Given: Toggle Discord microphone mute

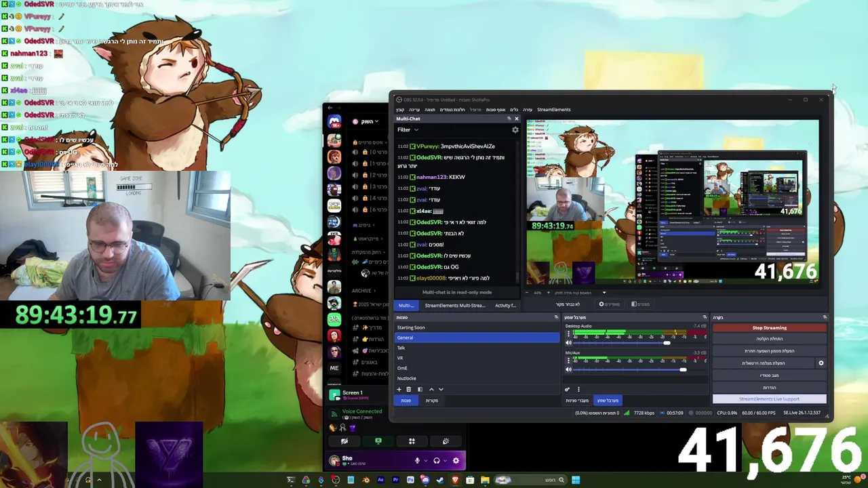Looking at the screenshot, I should point(417,461).
